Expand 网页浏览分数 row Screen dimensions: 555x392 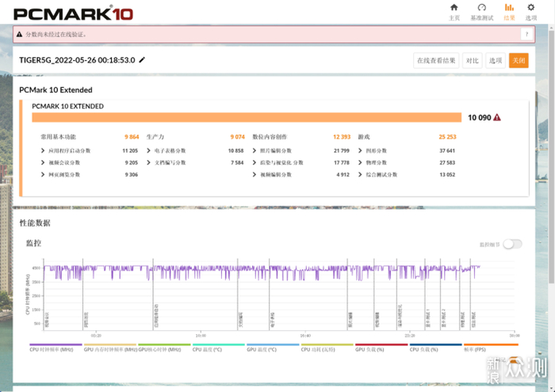pos(43,174)
